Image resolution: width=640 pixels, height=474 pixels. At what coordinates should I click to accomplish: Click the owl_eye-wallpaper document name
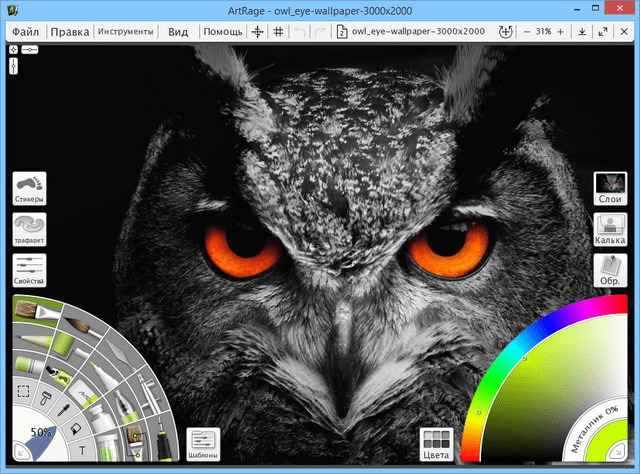point(418,31)
